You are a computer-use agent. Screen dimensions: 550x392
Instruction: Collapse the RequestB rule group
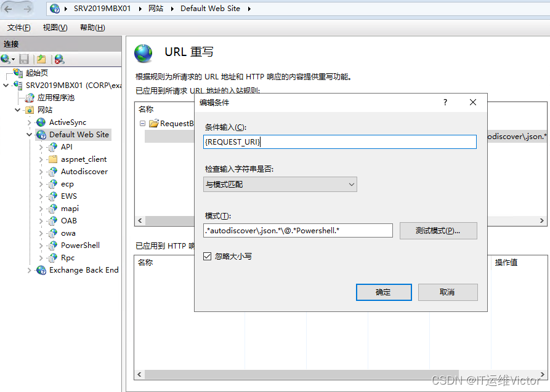142,124
